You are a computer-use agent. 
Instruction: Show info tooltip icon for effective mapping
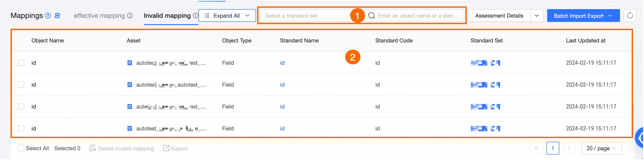click(x=130, y=15)
